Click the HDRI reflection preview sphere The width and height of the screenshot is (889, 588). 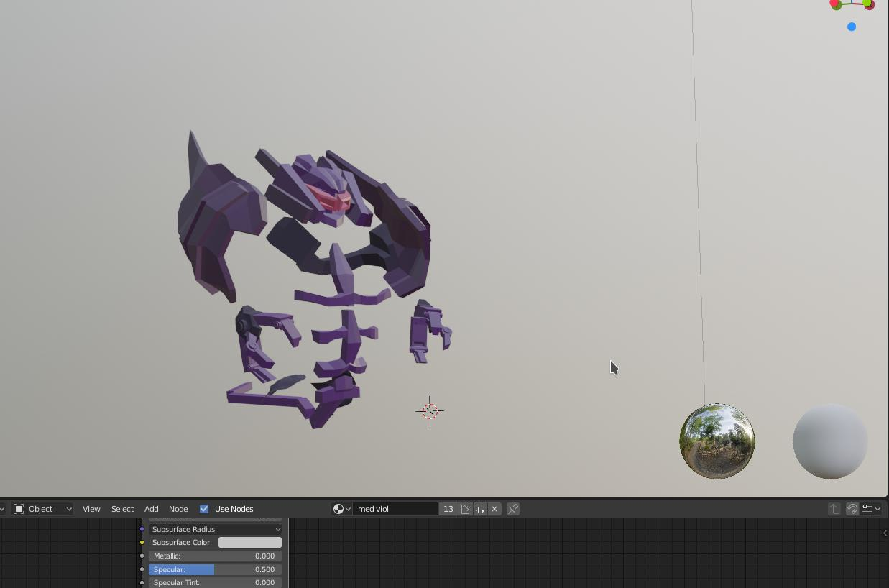[x=717, y=441]
